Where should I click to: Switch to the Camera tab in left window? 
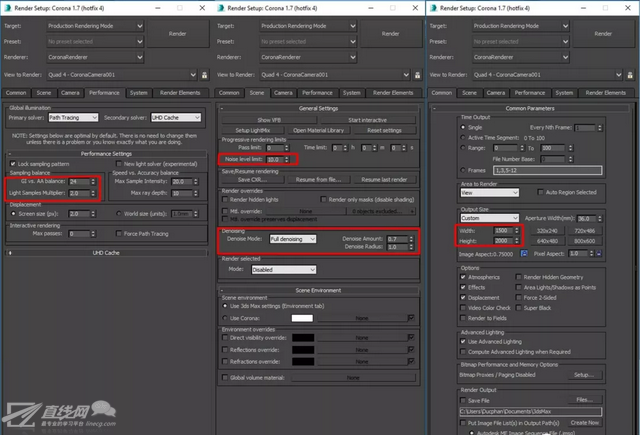tap(70, 92)
